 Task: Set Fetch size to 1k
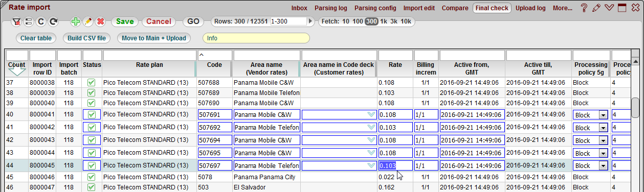[383, 21]
